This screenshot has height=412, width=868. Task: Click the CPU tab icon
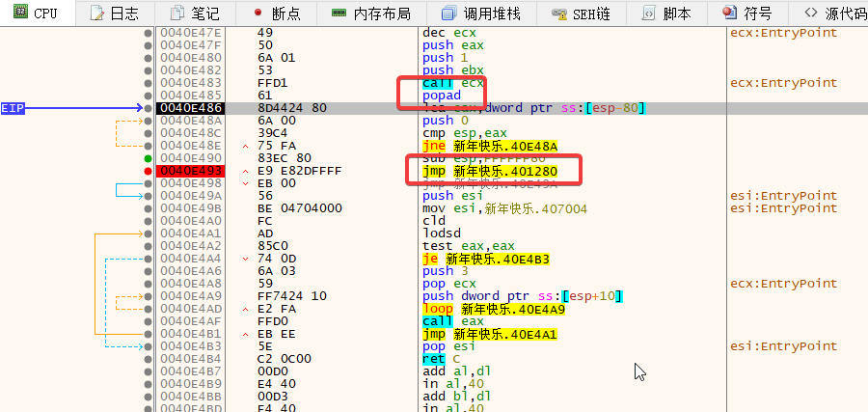(x=17, y=14)
